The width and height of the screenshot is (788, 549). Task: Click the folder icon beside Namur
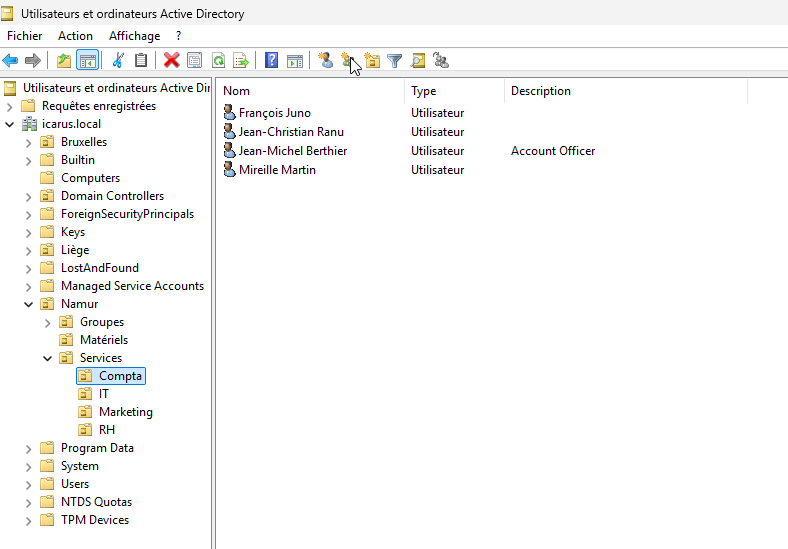point(47,304)
